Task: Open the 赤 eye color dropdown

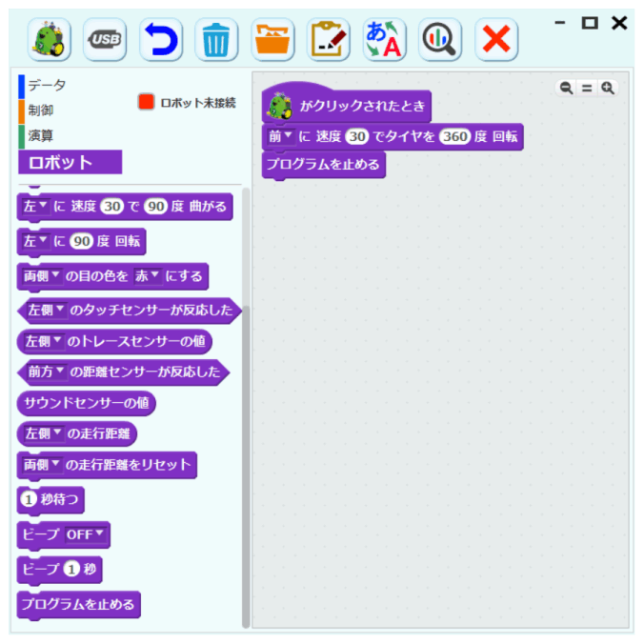Action: click(147, 276)
